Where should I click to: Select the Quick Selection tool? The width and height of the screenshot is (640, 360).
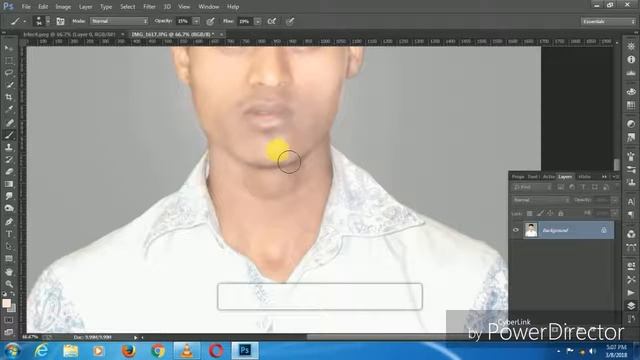(9, 85)
